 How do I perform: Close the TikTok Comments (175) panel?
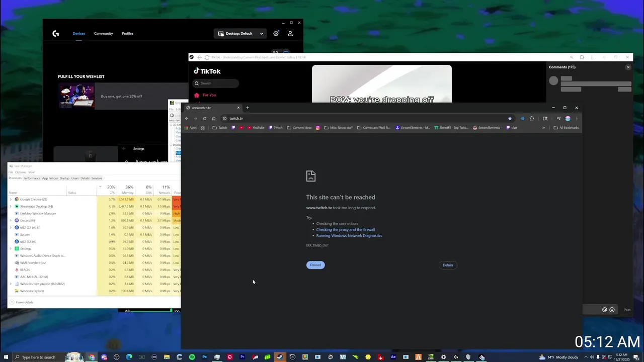(x=628, y=67)
